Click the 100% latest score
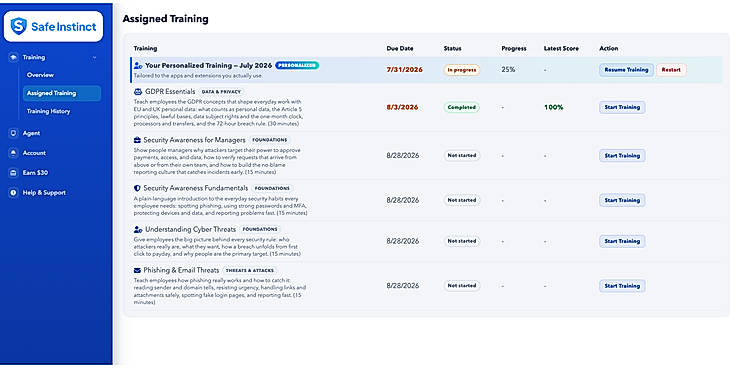Screen dimensions: 736x368 click(554, 107)
